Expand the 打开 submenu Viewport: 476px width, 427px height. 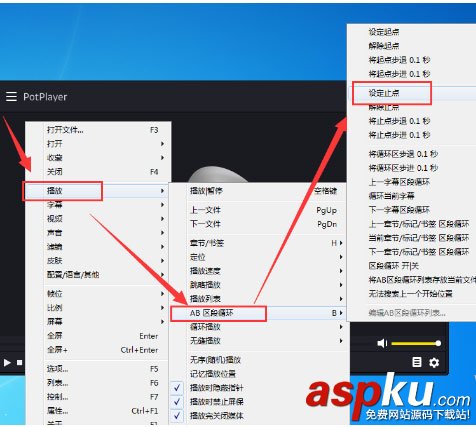pos(98,144)
